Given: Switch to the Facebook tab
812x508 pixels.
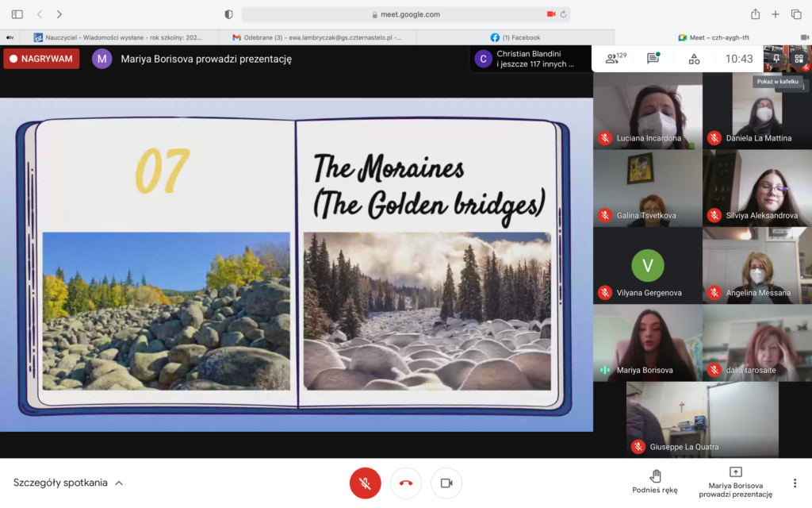Looking at the screenshot, I should click(x=515, y=37).
